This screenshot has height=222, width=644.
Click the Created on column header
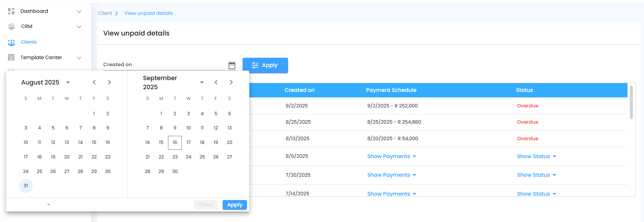coord(300,90)
